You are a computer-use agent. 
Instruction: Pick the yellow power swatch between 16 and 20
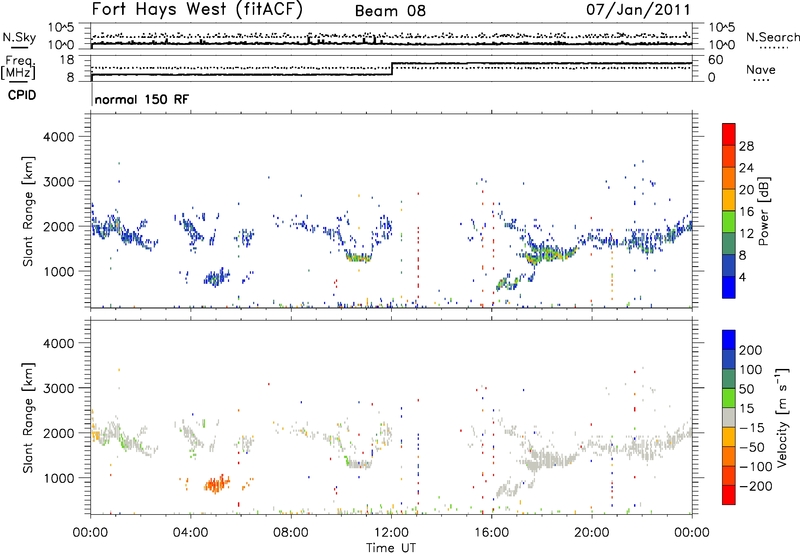729,200
